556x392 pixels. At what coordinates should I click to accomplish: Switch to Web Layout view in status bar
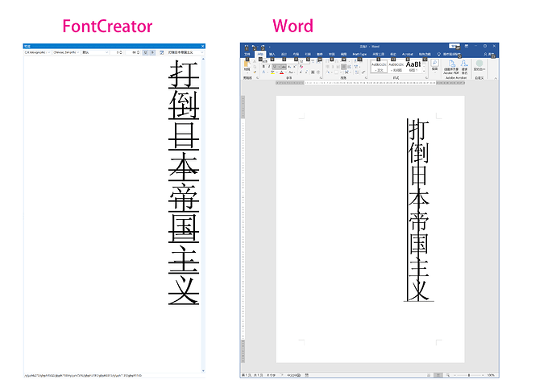[448, 375]
